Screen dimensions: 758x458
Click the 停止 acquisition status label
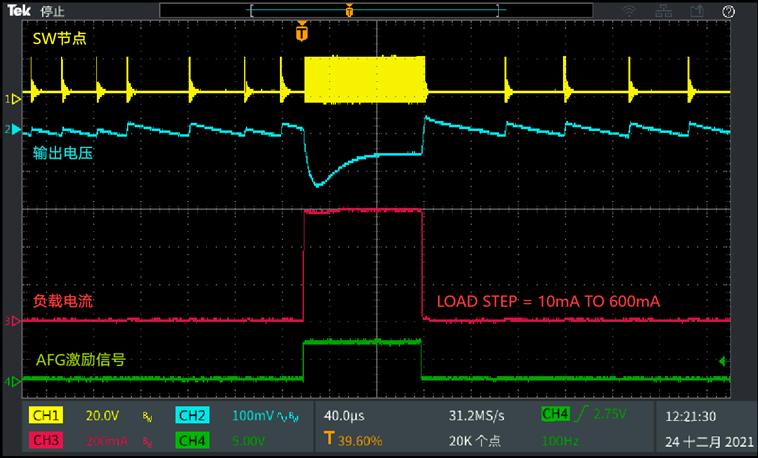point(53,10)
